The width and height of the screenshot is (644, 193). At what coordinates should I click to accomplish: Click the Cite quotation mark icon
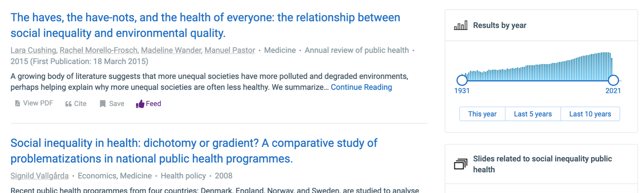click(x=68, y=104)
